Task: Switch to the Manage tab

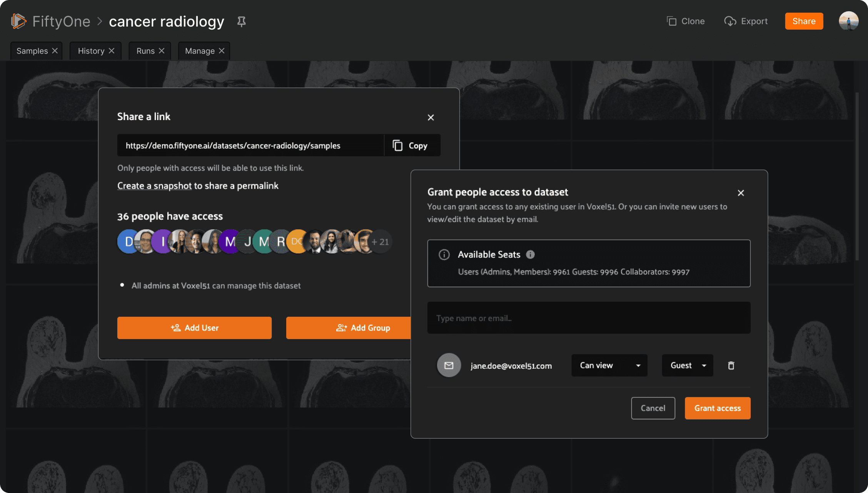Action: click(x=200, y=51)
